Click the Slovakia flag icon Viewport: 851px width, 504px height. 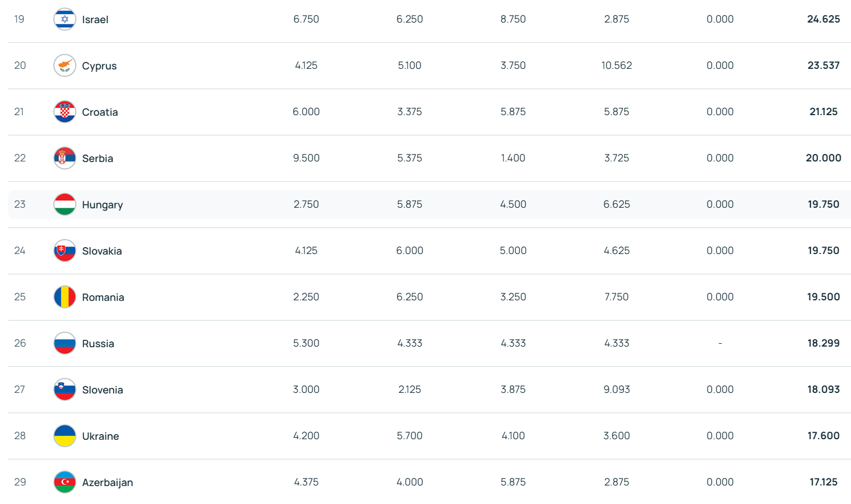pyautogui.click(x=65, y=251)
